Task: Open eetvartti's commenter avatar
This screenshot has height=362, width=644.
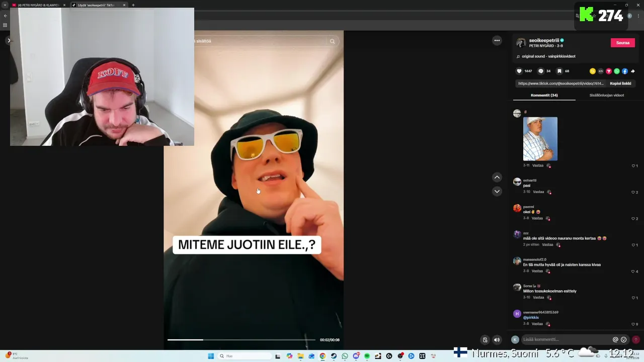Action: (517, 182)
